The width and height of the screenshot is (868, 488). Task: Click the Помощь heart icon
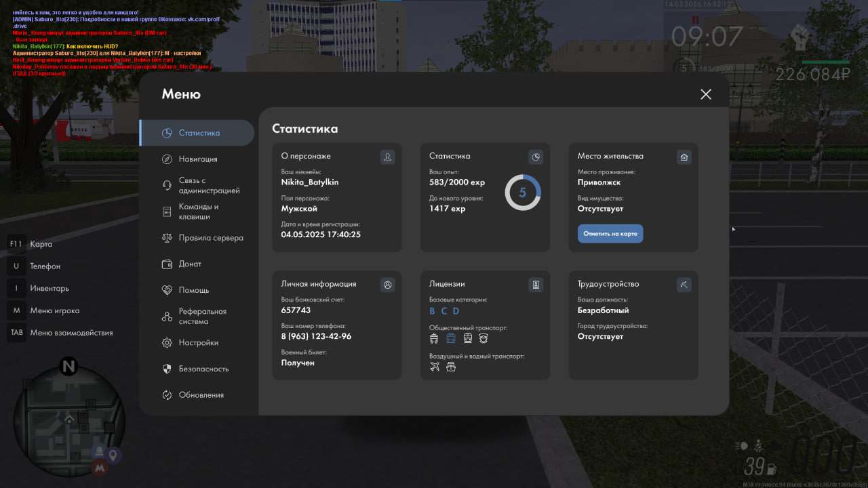167,290
